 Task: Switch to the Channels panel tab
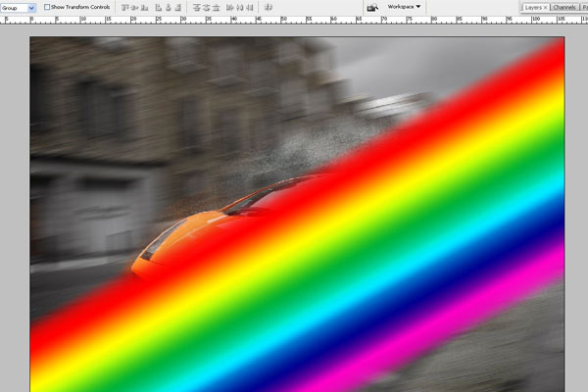pos(564,8)
